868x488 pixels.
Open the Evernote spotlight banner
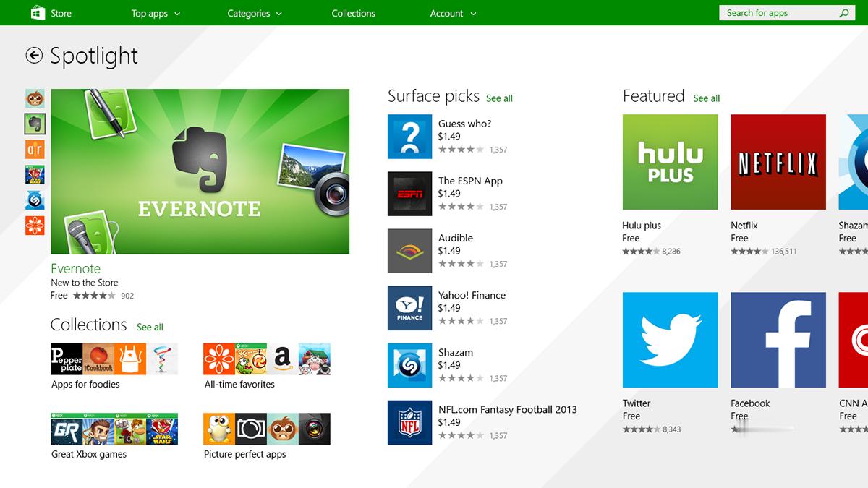(200, 171)
